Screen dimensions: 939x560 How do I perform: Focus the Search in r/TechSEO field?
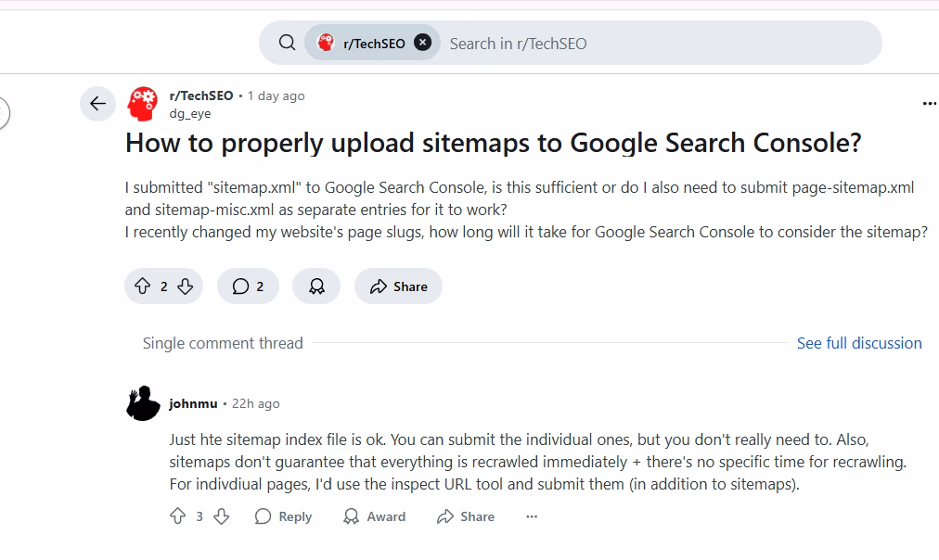coord(650,43)
